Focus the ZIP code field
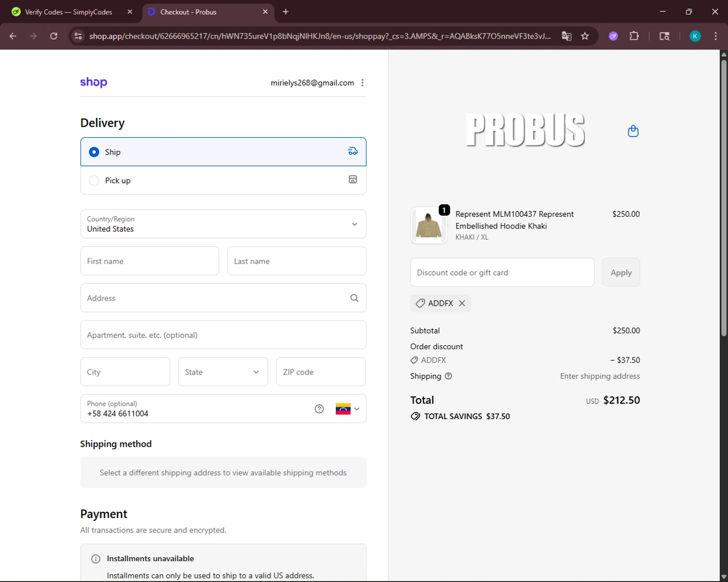 pos(321,372)
